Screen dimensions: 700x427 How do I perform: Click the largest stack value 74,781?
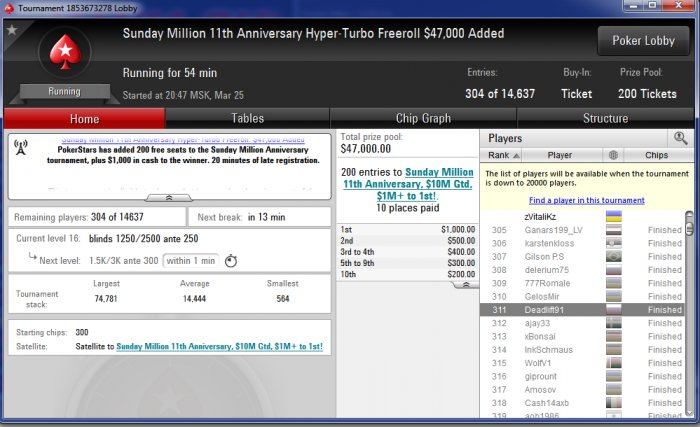click(106, 298)
